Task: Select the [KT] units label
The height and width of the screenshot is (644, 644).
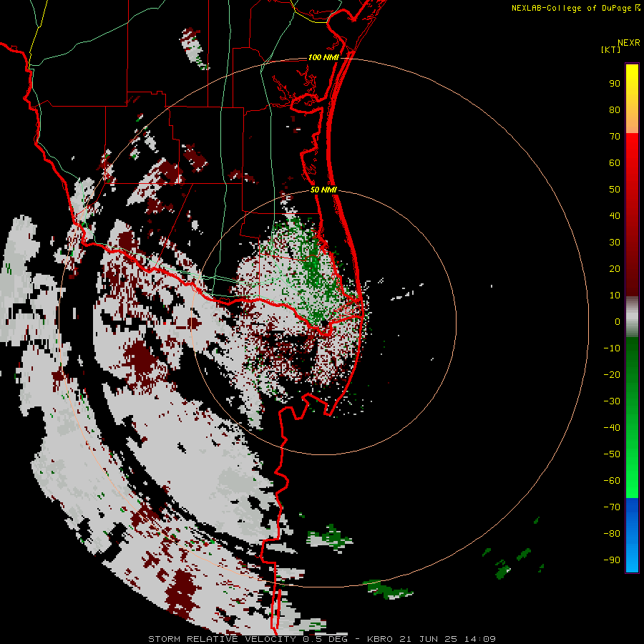Action: [x=611, y=49]
